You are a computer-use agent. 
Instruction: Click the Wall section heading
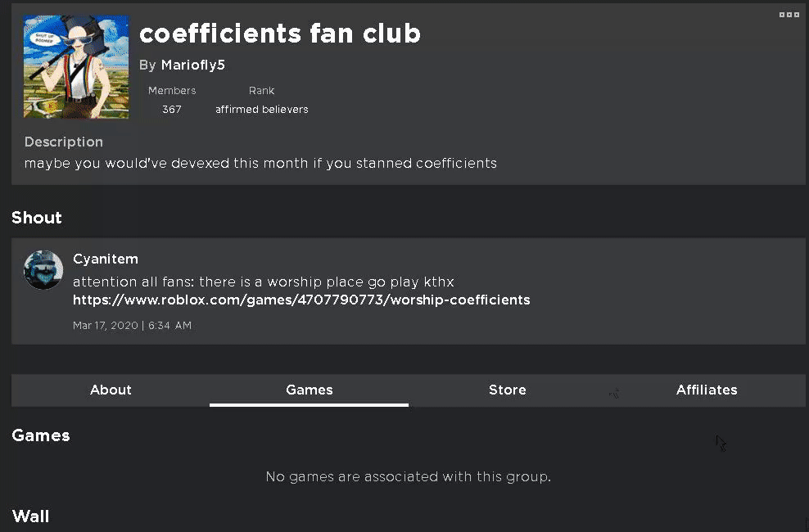(x=31, y=516)
